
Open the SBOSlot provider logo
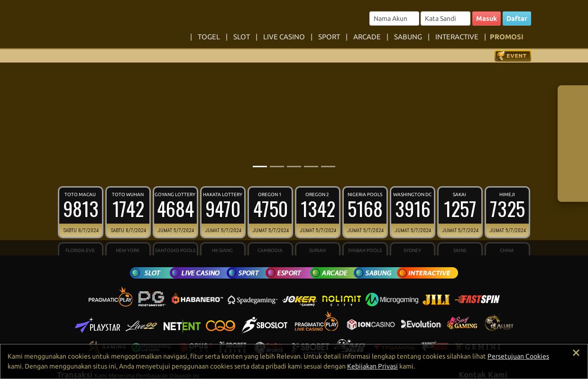point(265,325)
